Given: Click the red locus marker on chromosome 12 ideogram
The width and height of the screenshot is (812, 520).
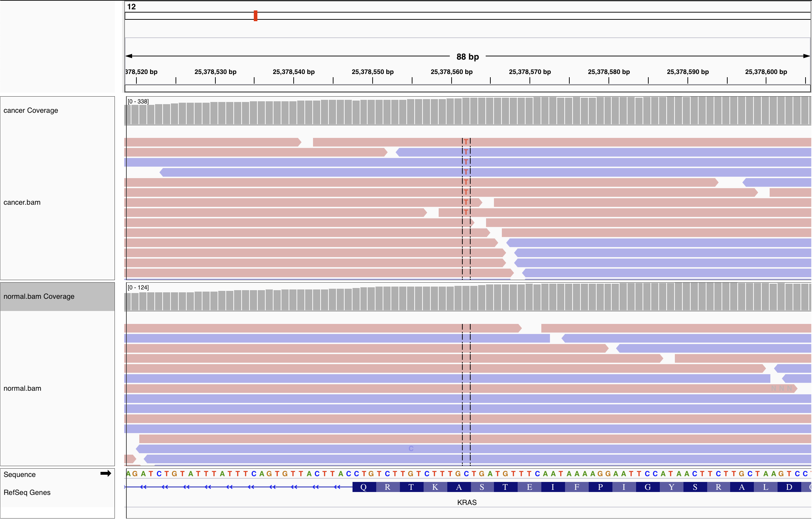Looking at the screenshot, I should [x=255, y=16].
